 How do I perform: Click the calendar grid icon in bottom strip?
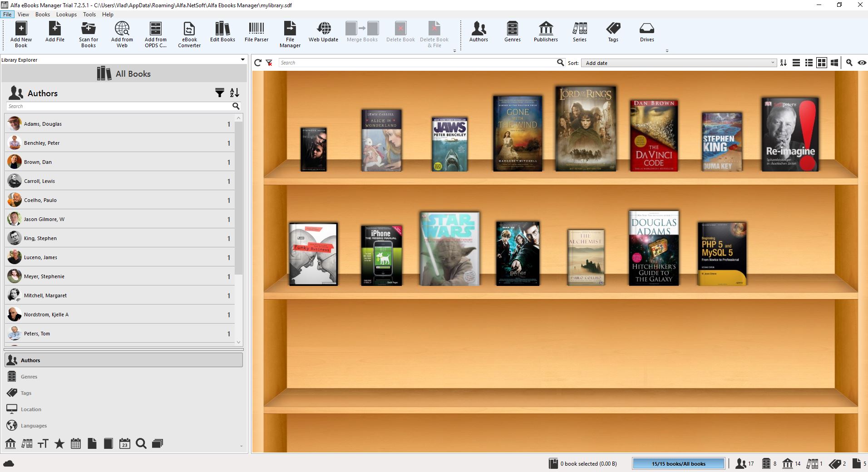(76, 443)
